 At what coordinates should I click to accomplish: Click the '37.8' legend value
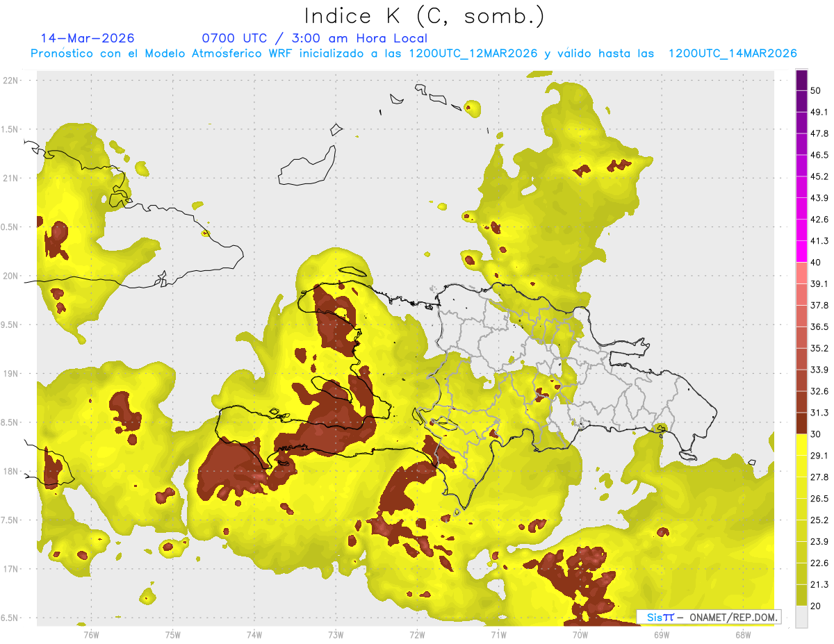click(x=819, y=305)
